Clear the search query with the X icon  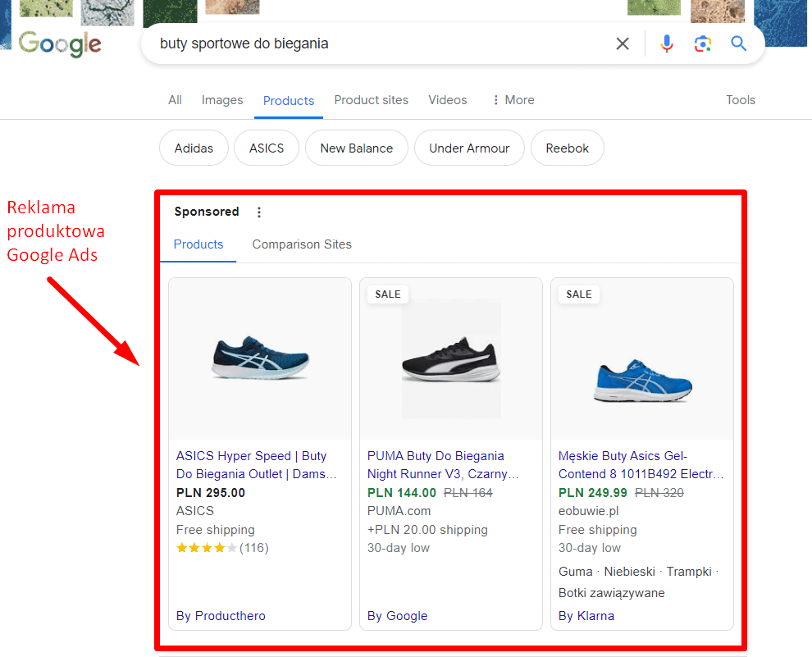pos(623,43)
